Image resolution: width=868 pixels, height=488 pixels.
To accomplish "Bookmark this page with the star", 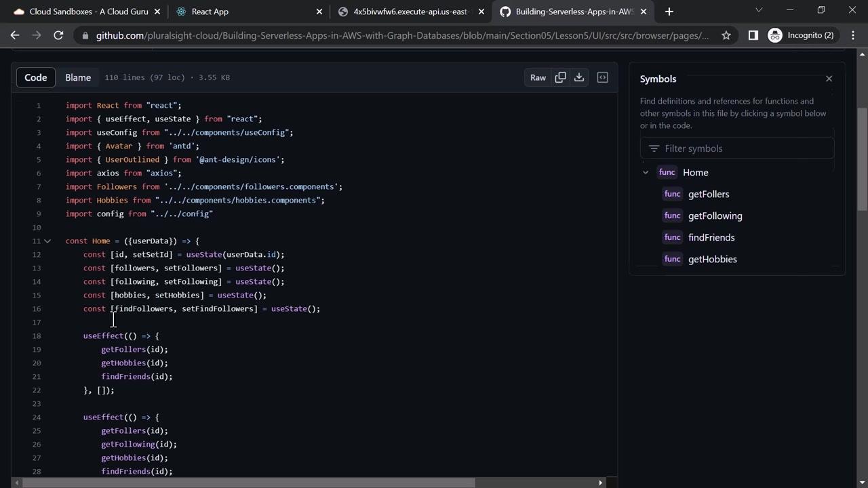I will coord(726,35).
